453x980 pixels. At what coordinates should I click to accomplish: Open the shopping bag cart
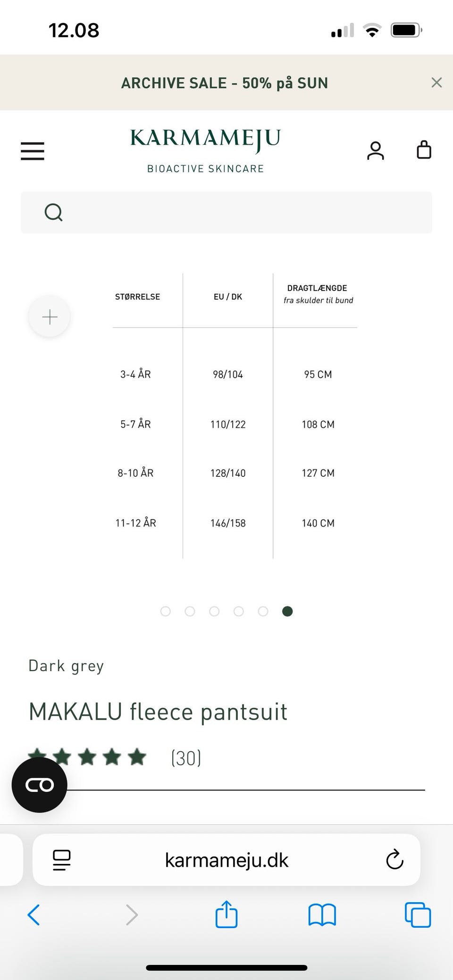tap(424, 150)
